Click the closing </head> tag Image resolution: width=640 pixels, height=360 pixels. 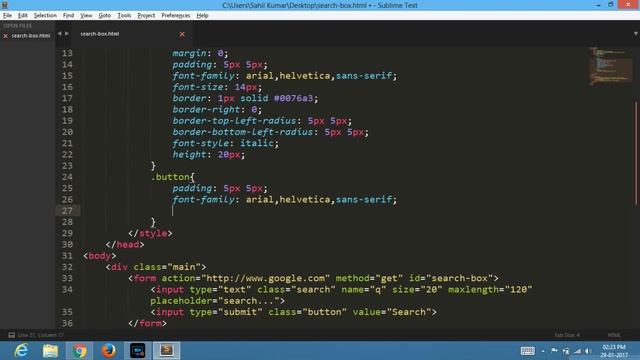point(125,244)
